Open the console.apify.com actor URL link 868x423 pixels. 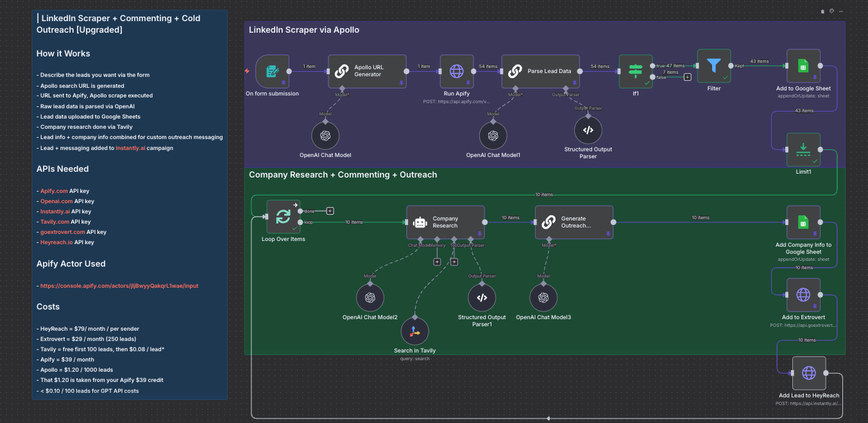point(119,286)
